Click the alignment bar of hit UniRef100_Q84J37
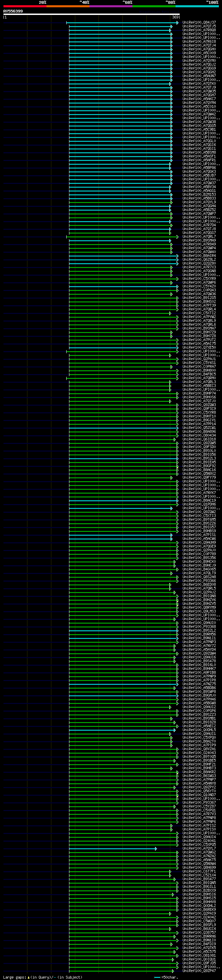 coord(122,23)
